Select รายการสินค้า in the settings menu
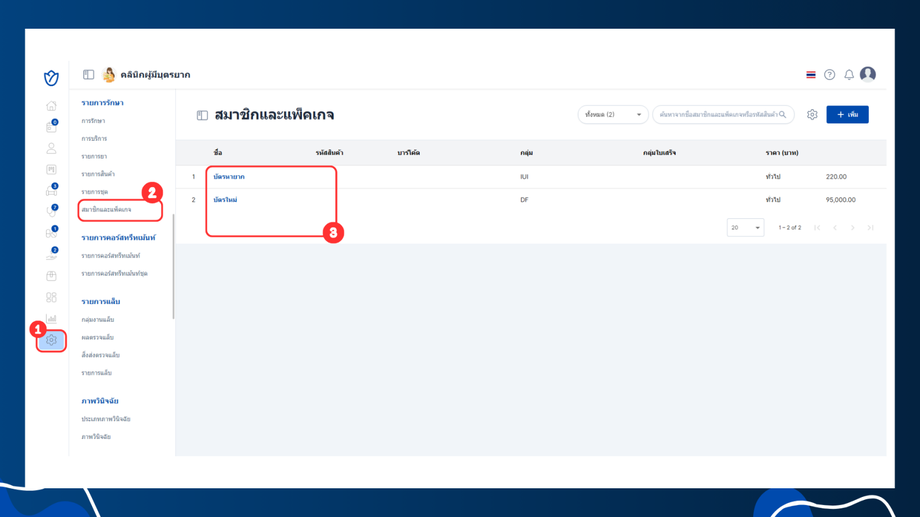The height and width of the screenshot is (517, 920). 98,174
